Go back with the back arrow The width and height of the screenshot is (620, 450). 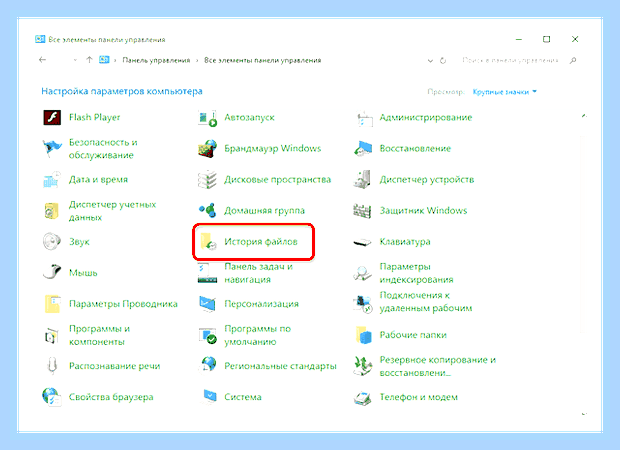tap(43, 60)
